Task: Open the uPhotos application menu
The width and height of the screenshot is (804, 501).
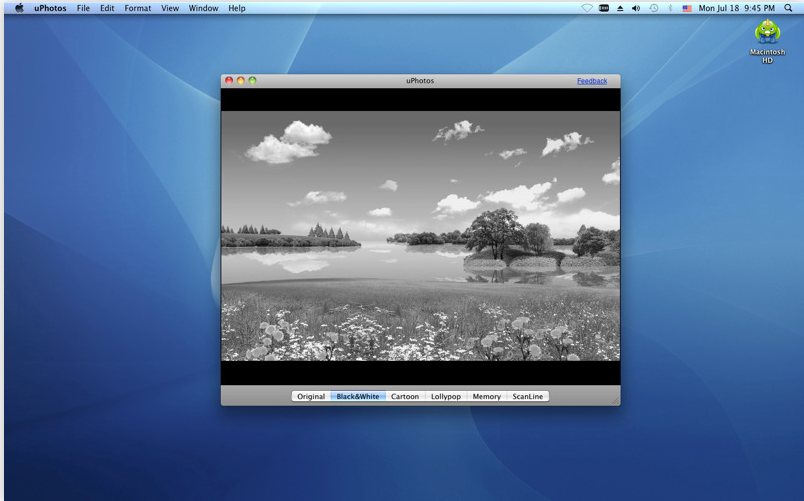Action: coord(50,8)
